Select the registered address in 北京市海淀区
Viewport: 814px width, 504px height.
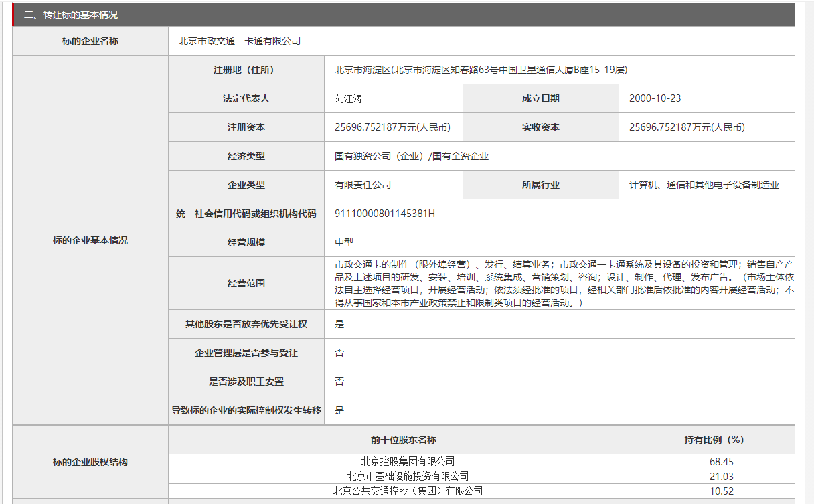(x=481, y=70)
